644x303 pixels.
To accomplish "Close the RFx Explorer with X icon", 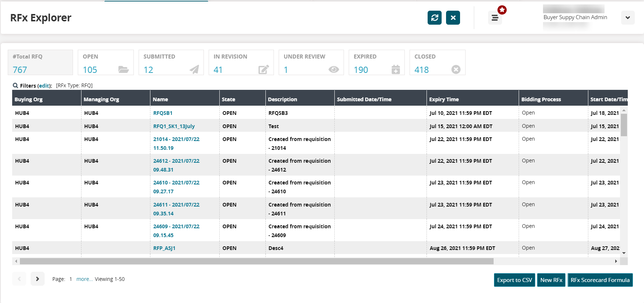I will coord(453,18).
